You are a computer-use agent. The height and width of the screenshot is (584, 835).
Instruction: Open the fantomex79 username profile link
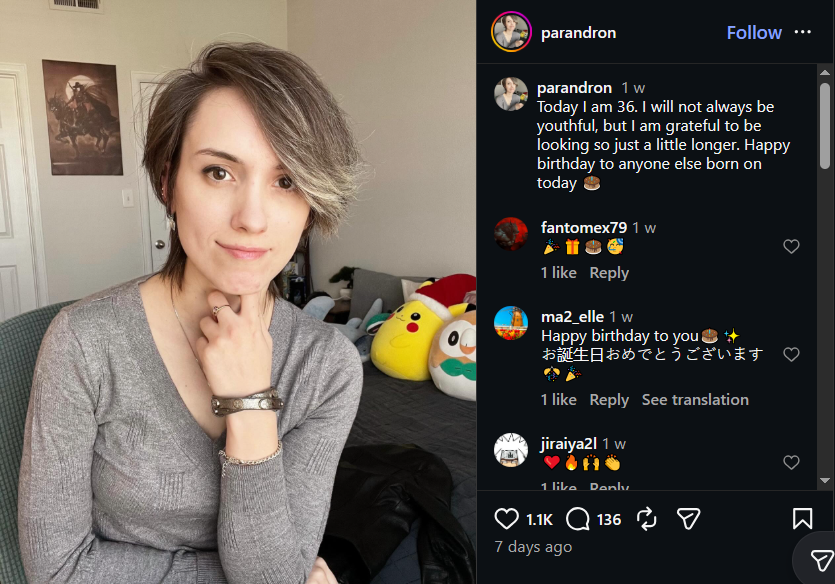[584, 228]
